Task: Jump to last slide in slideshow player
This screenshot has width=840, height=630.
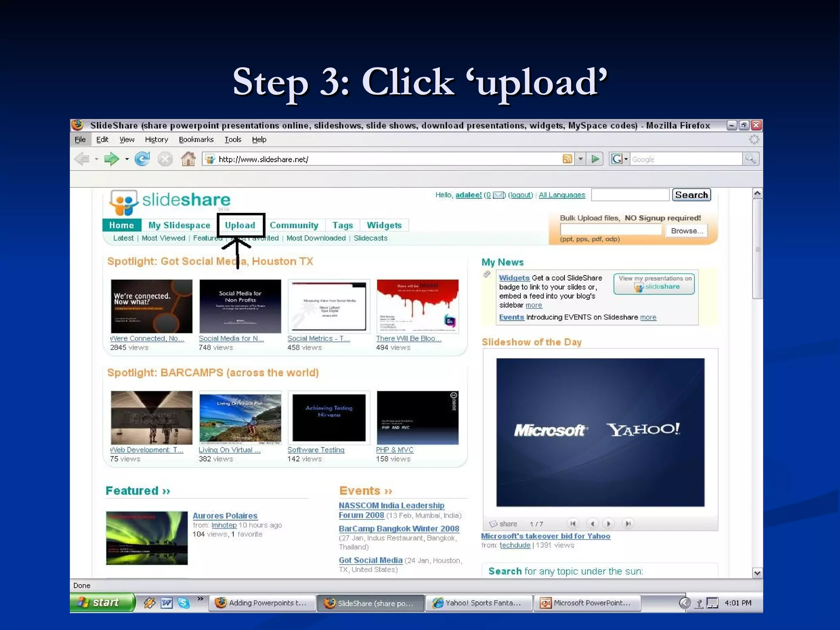Action: [x=628, y=523]
